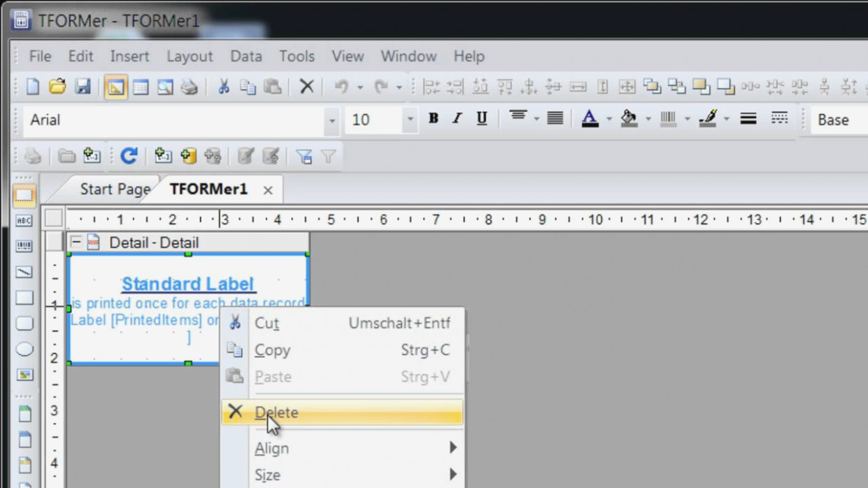The width and height of the screenshot is (868, 488).
Task: Switch to the Start Page tab
Action: [x=115, y=189]
